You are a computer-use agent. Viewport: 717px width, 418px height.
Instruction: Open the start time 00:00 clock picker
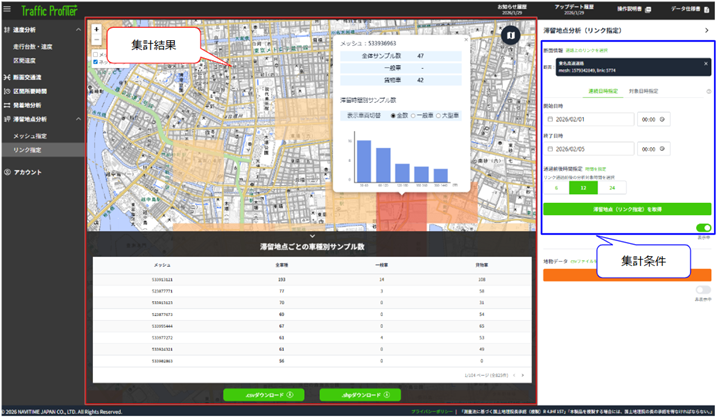662,119
